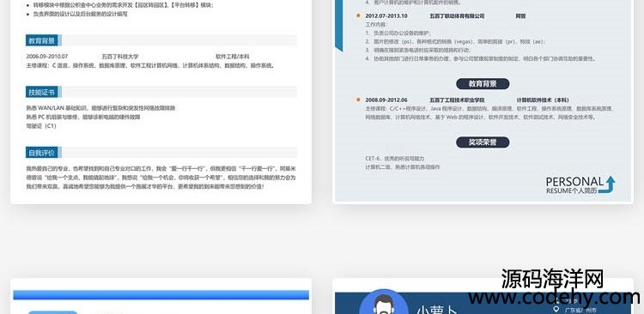
Task: Open the 小萝卜 resume template card
Action: (483, 296)
